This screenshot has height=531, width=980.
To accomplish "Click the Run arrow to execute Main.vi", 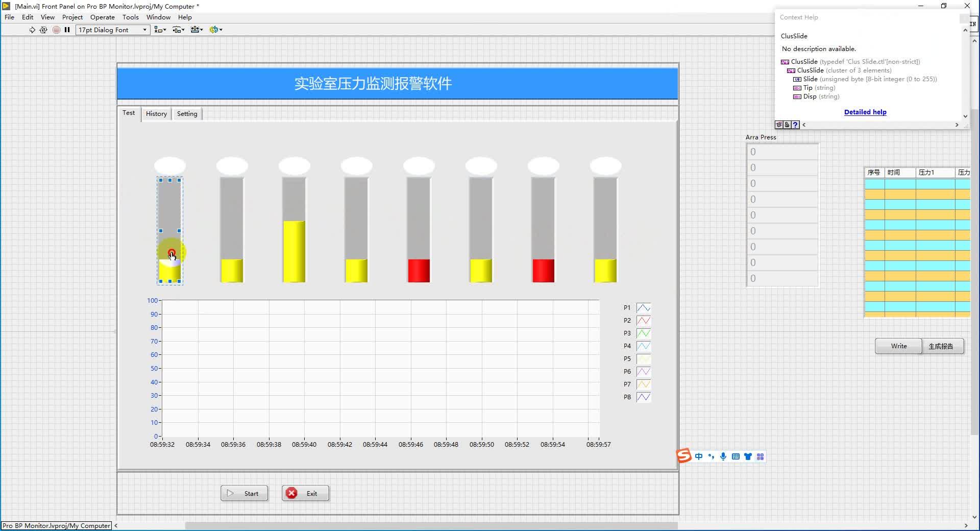I will [x=32, y=30].
